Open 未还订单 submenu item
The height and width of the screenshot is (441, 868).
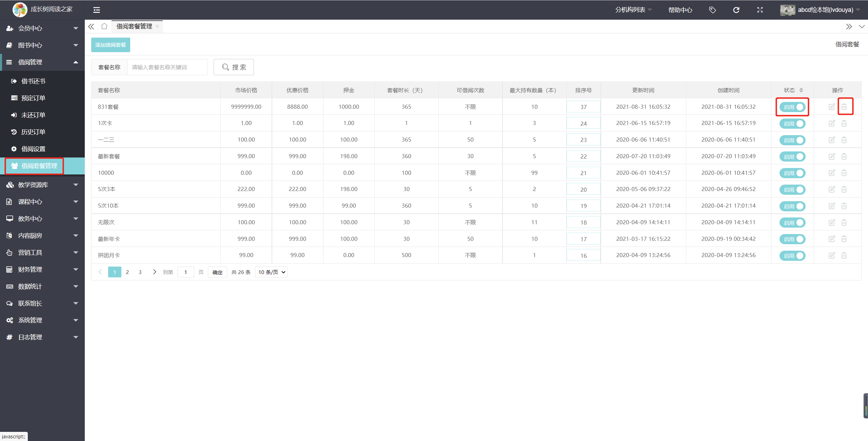pyautogui.click(x=42, y=115)
